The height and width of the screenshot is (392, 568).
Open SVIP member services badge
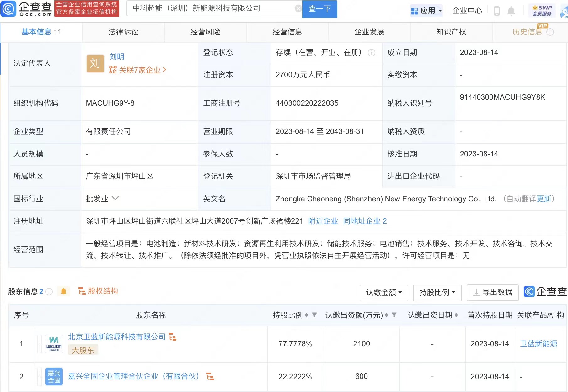point(542,11)
